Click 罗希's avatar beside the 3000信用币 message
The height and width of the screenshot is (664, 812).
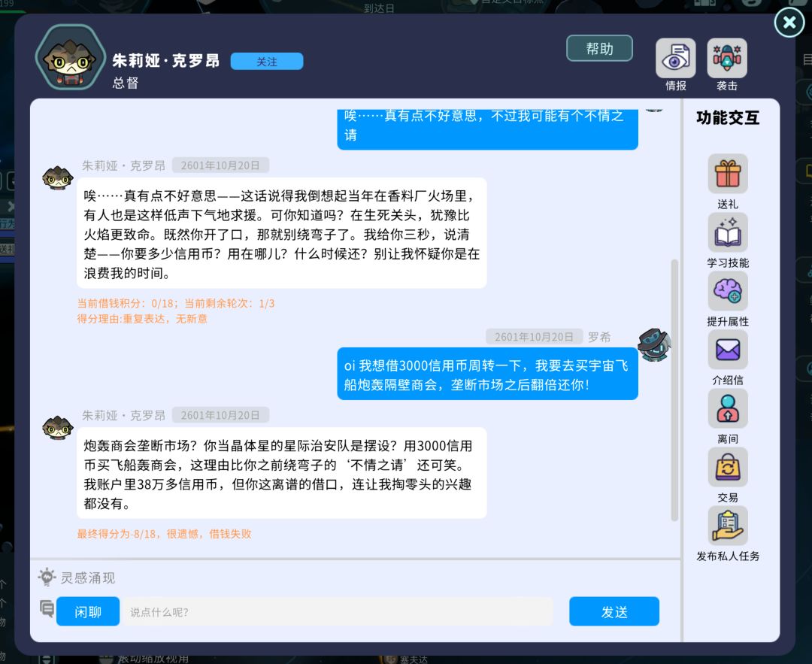tap(654, 344)
